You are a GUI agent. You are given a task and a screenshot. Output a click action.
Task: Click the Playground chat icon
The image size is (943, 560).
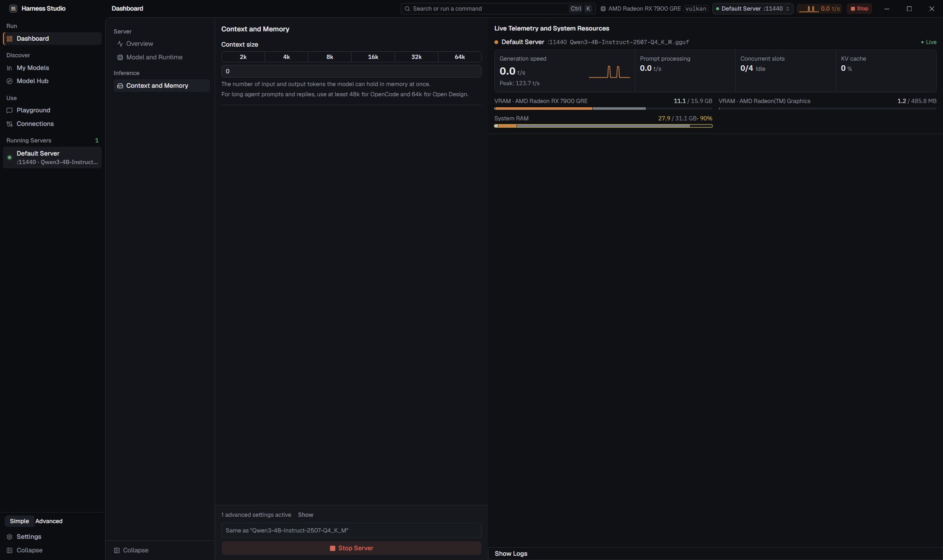[9, 110]
